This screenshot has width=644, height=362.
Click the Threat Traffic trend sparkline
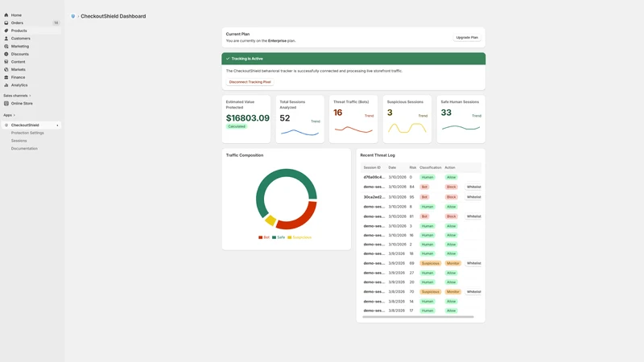click(353, 130)
